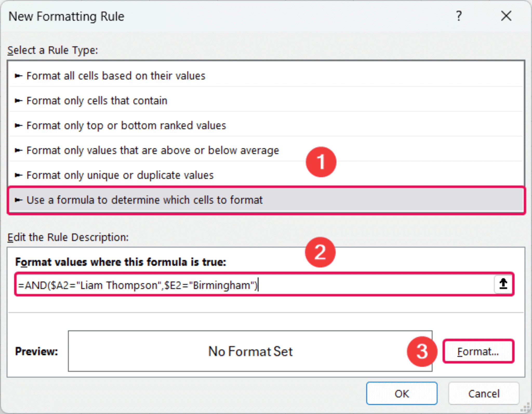Click the arrow icon beside "Format only values that are above or below average"

(x=18, y=150)
